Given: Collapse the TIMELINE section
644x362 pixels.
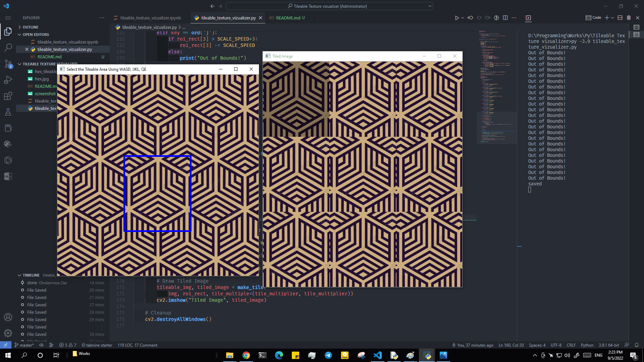Looking at the screenshot, I should coord(31,275).
